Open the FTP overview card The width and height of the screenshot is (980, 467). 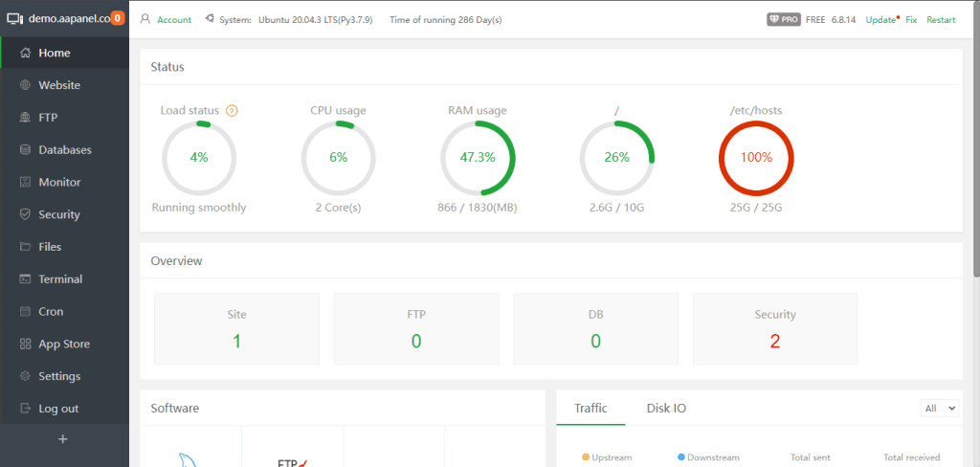click(x=416, y=329)
